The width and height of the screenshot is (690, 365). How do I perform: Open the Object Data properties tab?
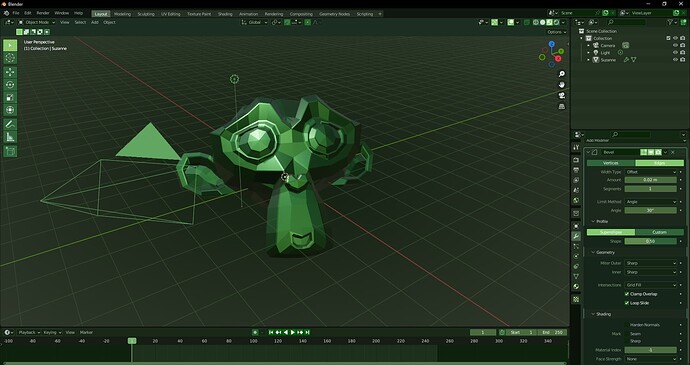click(576, 277)
